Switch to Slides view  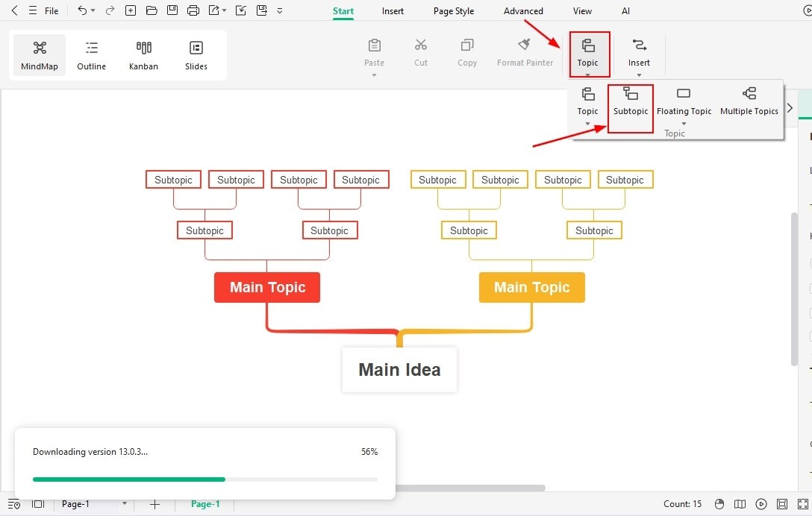196,54
